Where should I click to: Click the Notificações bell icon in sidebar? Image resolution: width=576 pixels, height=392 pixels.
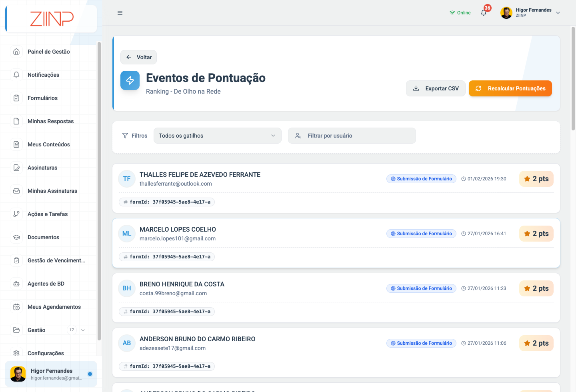pyautogui.click(x=16, y=75)
